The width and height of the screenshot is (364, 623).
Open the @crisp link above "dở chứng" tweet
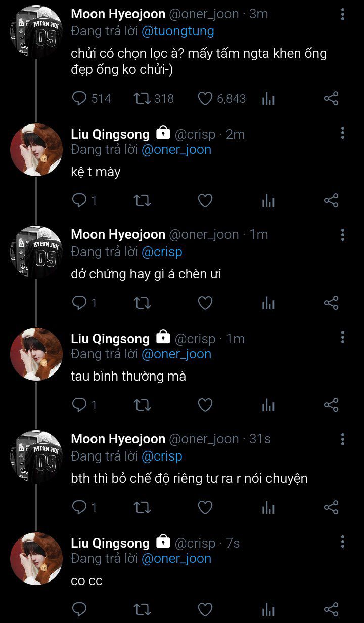(x=162, y=252)
